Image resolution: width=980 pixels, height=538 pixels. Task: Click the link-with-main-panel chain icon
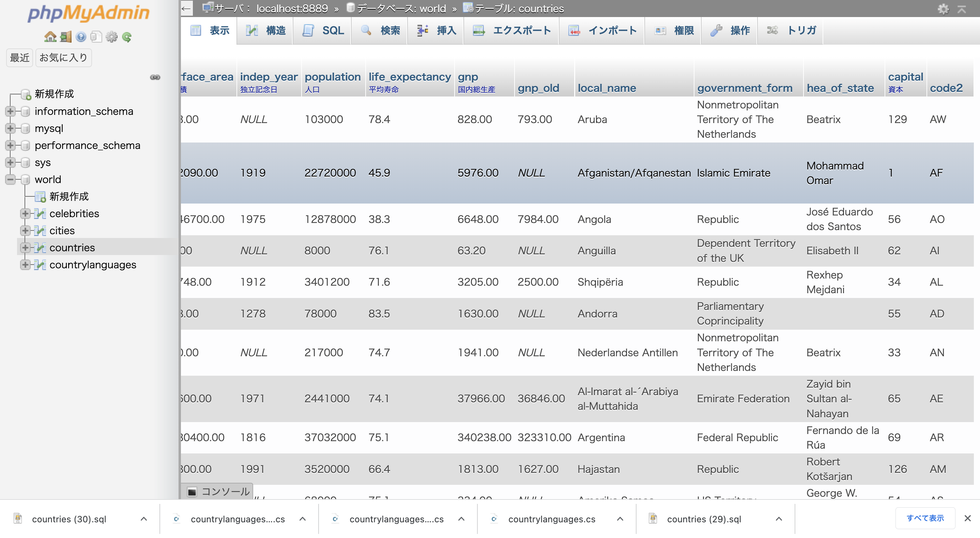[x=155, y=77]
